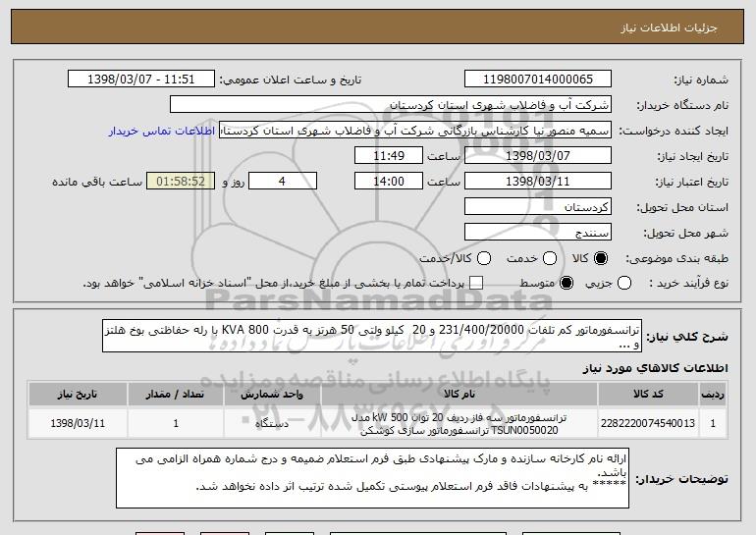Select the کالا radio button
Viewport: 756px width, 535px height.
coord(601,259)
